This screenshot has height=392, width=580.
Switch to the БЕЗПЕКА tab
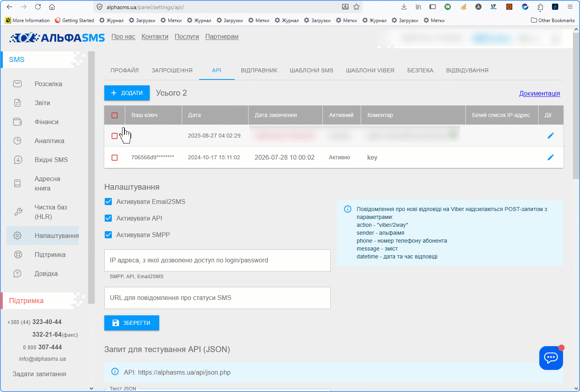click(x=420, y=70)
